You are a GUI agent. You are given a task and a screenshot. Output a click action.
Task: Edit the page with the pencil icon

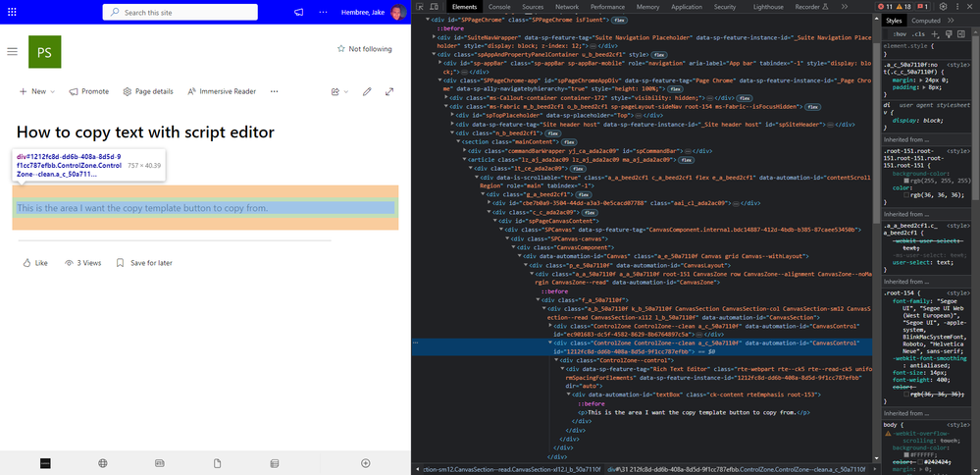click(x=367, y=92)
